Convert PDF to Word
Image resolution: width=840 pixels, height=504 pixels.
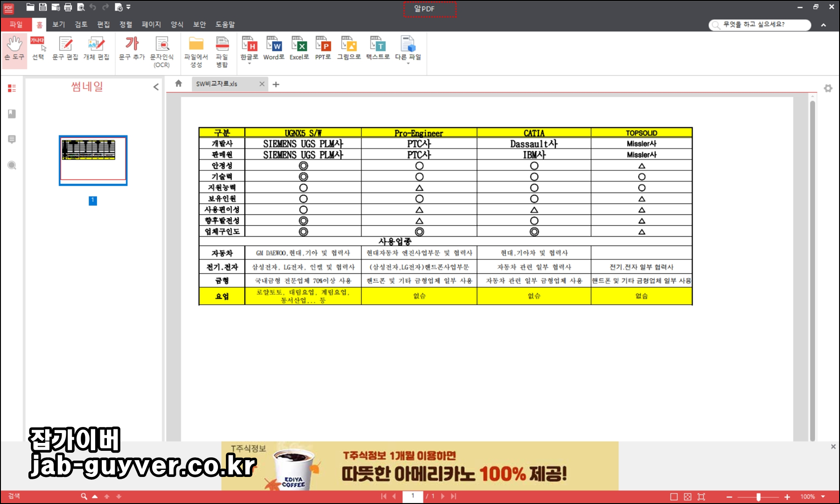pos(274,49)
